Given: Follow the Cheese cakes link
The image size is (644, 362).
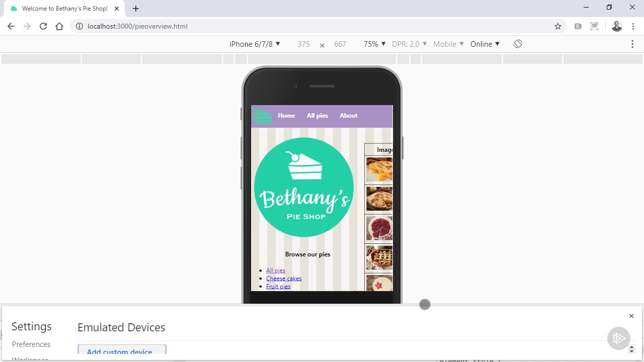Looking at the screenshot, I should (x=284, y=279).
